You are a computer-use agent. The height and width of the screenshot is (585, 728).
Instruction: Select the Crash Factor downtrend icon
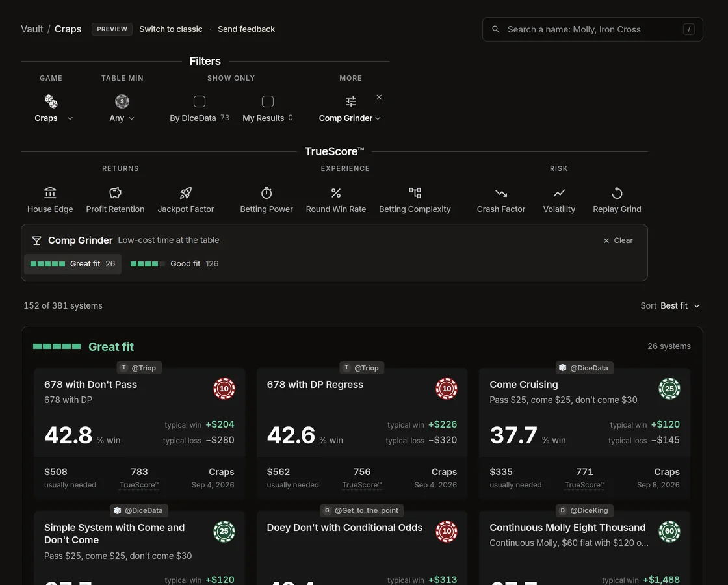501,192
